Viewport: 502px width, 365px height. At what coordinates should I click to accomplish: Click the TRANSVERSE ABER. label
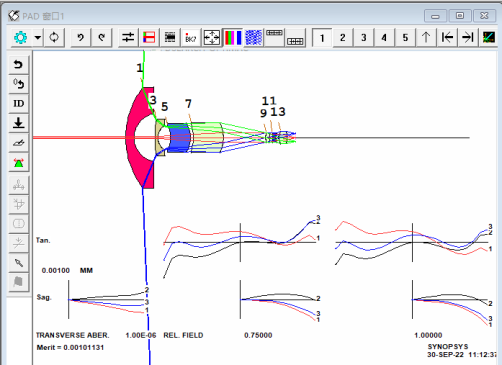(72, 335)
